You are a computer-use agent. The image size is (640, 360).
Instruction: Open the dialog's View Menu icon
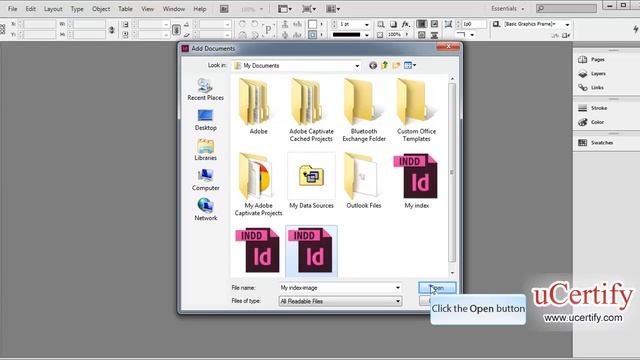point(409,65)
